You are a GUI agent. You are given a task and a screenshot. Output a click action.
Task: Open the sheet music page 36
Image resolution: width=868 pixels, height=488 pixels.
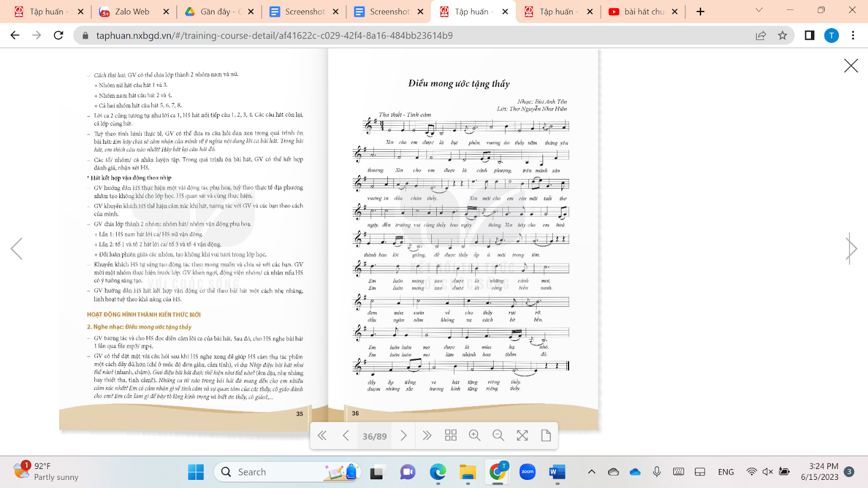pyautogui.click(x=463, y=240)
